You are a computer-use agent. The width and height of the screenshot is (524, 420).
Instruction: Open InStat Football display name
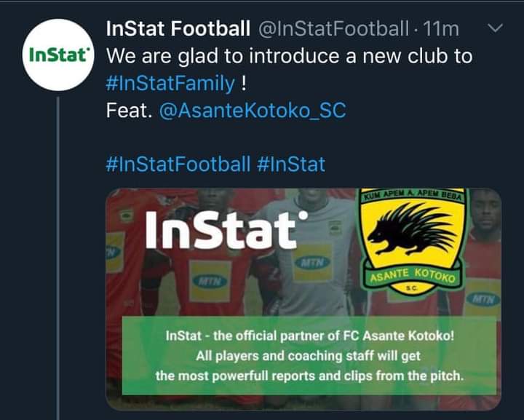tap(178, 28)
